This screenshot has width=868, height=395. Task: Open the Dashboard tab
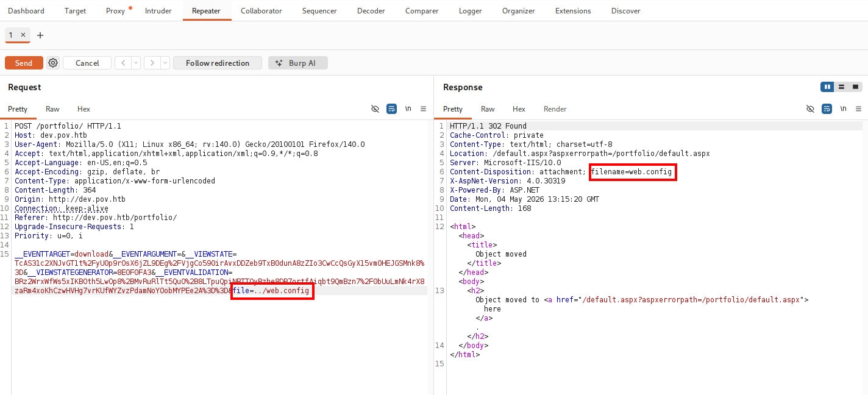tap(26, 10)
